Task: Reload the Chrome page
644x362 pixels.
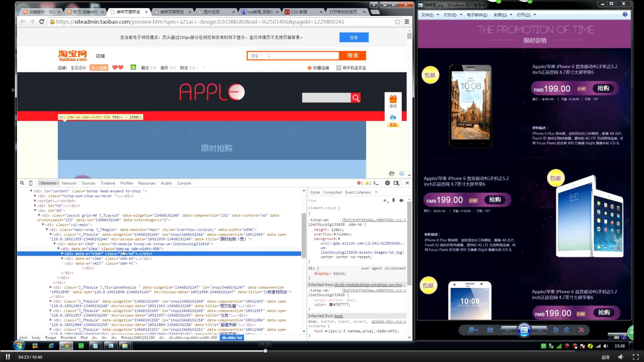Action: point(42,21)
